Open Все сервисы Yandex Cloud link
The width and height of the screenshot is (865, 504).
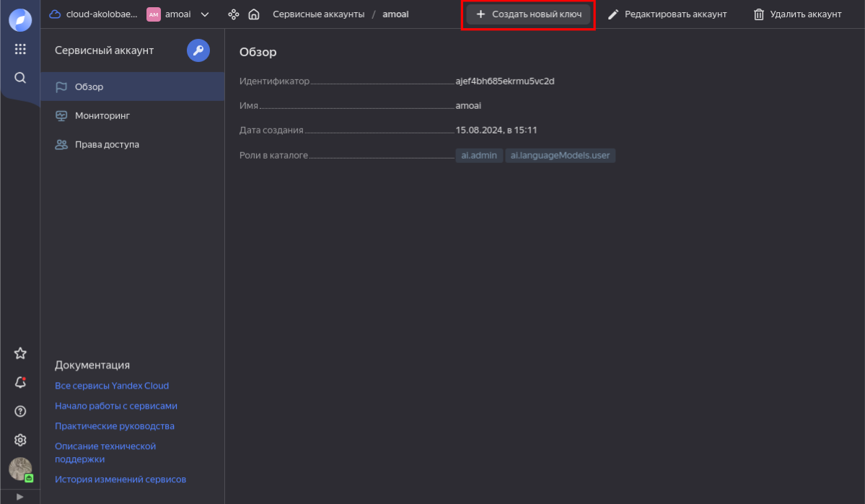pyautogui.click(x=112, y=386)
